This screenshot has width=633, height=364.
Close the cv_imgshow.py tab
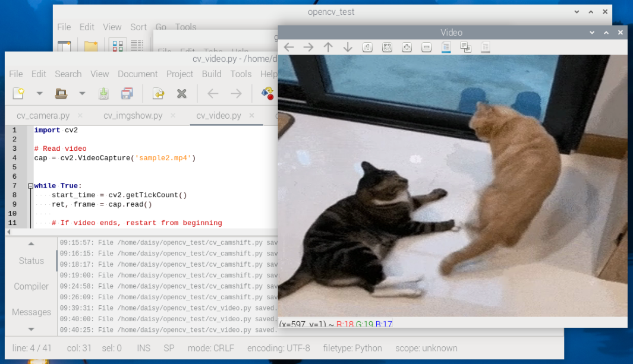point(173,115)
